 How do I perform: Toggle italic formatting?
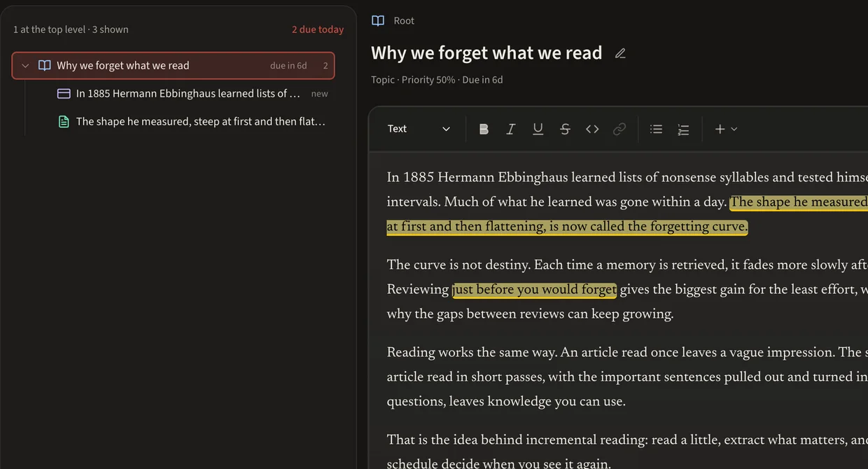[x=511, y=129]
